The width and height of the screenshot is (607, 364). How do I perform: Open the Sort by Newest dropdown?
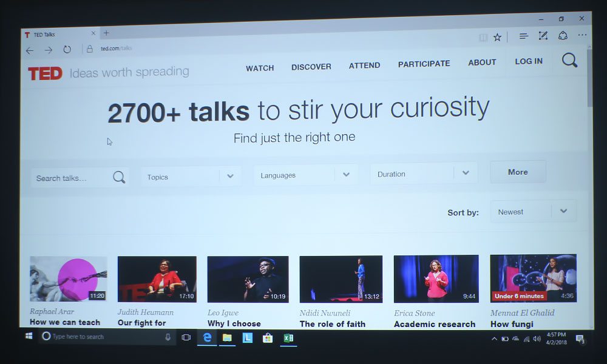pos(533,211)
